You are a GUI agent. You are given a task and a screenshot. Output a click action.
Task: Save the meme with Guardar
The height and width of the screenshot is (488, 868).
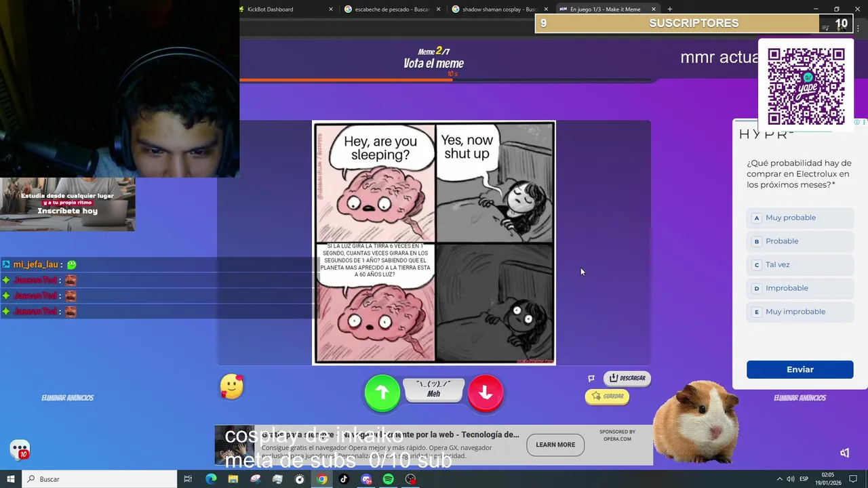pyautogui.click(x=608, y=396)
